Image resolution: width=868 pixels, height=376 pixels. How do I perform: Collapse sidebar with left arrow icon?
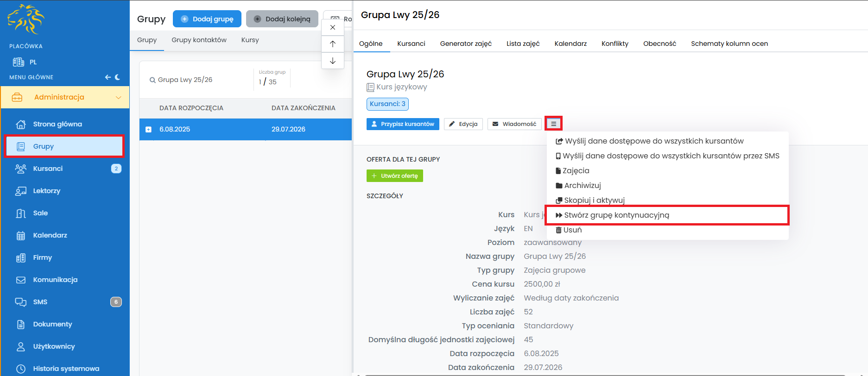(108, 77)
